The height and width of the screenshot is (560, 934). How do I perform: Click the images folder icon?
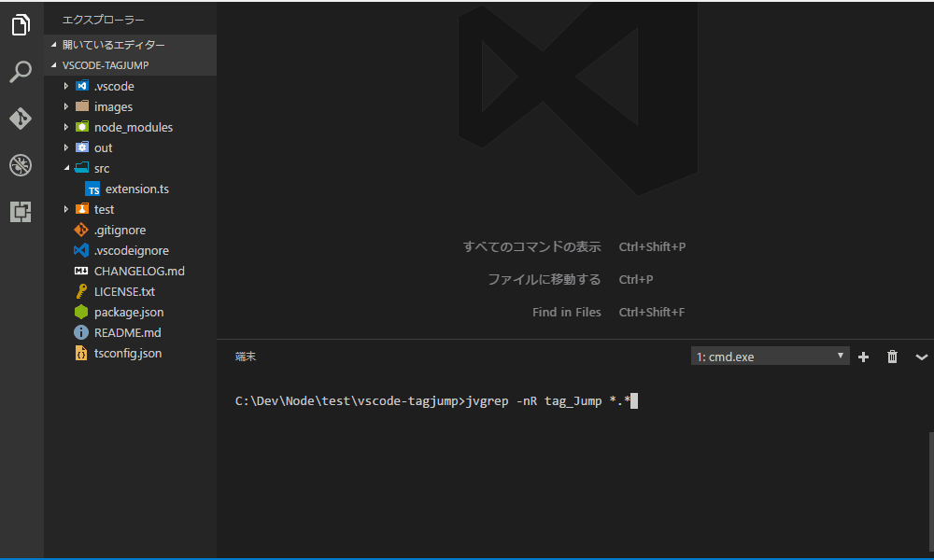click(x=82, y=105)
